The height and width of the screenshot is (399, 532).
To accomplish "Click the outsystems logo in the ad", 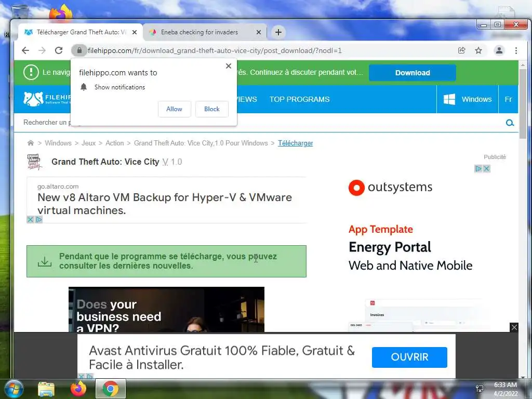I will click(390, 187).
